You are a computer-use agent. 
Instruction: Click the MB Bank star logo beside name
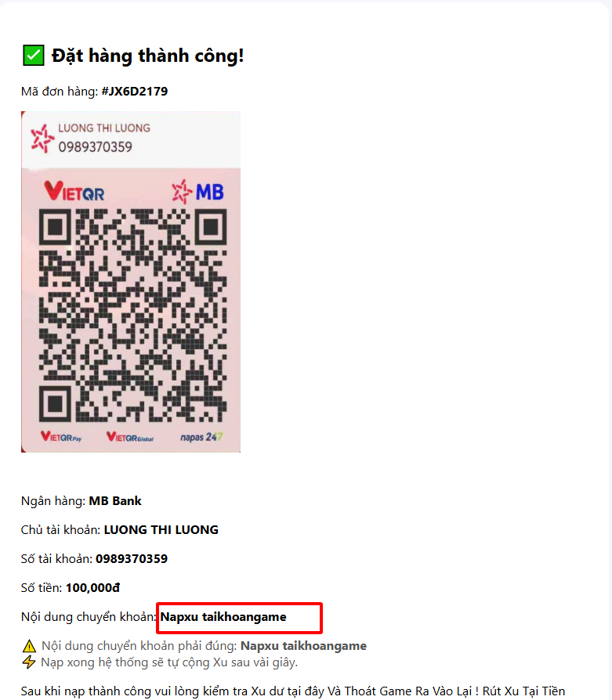pos(42,139)
